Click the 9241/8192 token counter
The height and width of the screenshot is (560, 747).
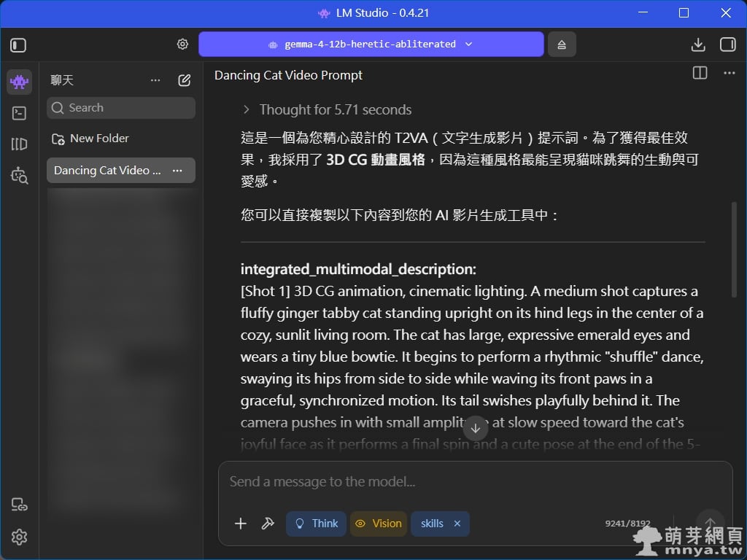[x=627, y=524]
